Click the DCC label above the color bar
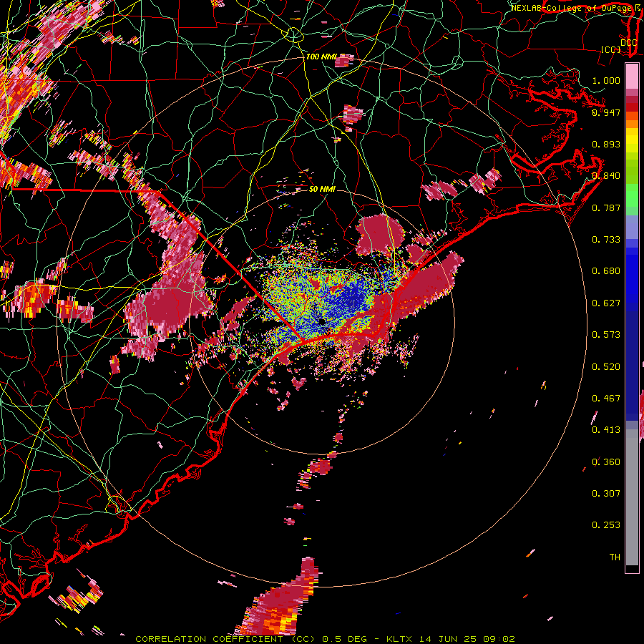Image resolution: width=644 pixels, height=644 pixels. pos(629,43)
